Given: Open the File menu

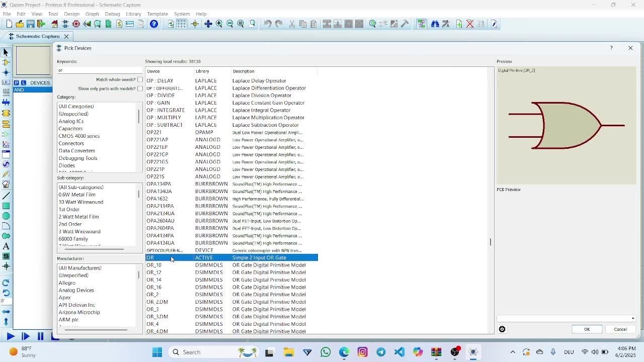Looking at the screenshot, I should tap(7, 14).
